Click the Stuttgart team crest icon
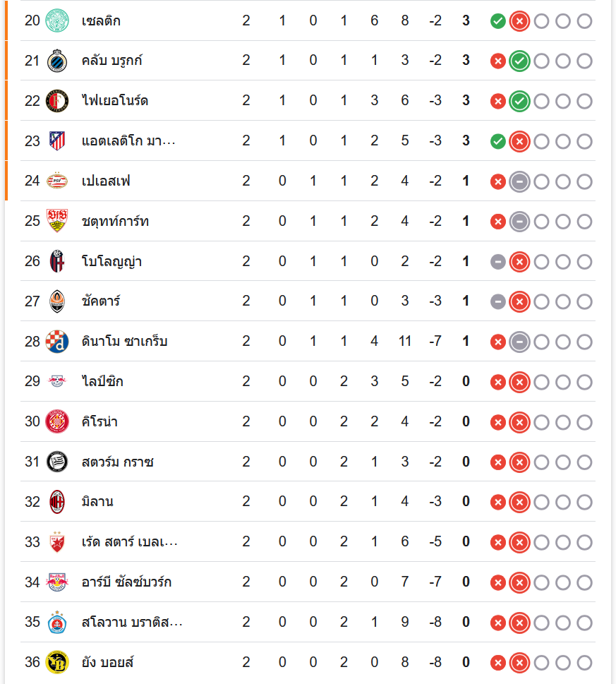The image size is (616, 684). (56, 222)
